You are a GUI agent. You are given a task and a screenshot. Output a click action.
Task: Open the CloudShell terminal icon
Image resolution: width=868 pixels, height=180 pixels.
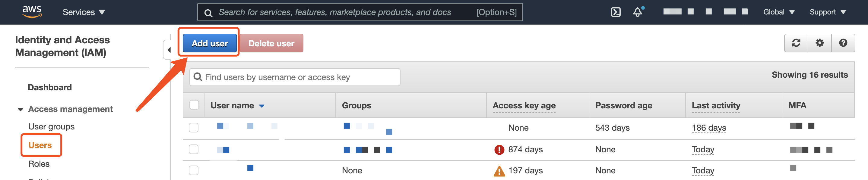pyautogui.click(x=616, y=12)
